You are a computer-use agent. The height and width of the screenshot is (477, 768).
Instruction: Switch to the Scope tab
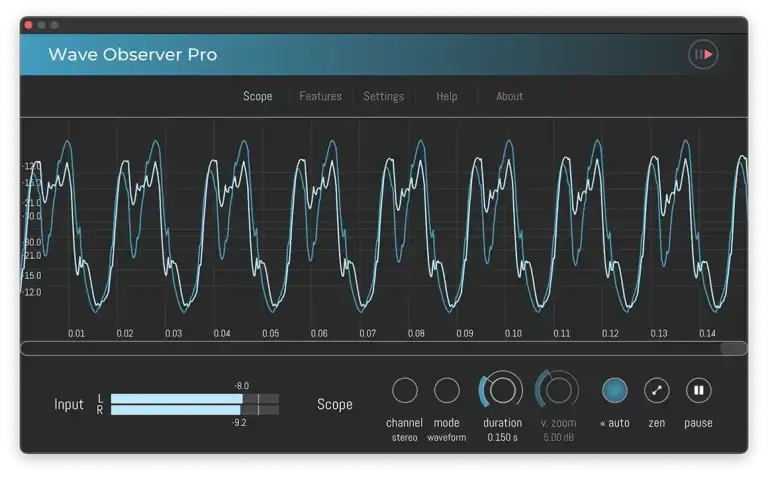click(x=258, y=96)
